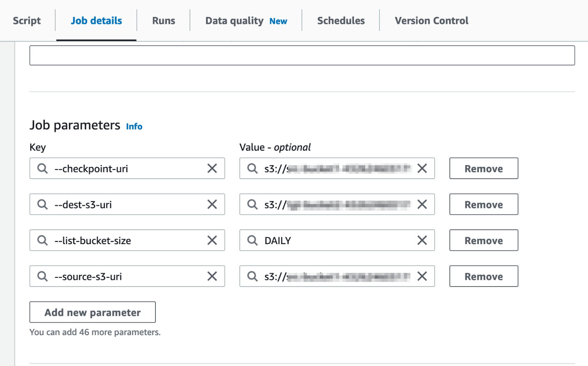Open the Runs tab

[x=163, y=20]
